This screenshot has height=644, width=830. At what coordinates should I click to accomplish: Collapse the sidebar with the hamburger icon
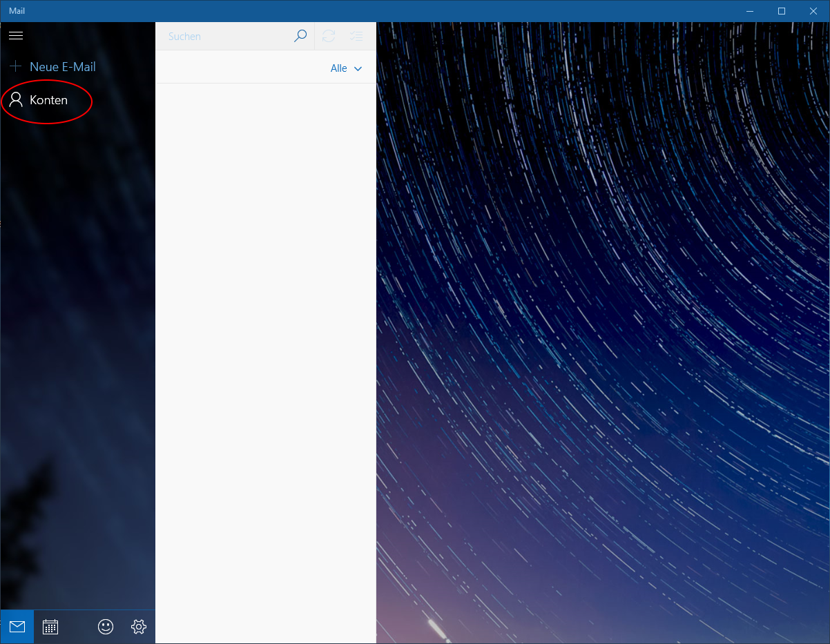(x=16, y=35)
